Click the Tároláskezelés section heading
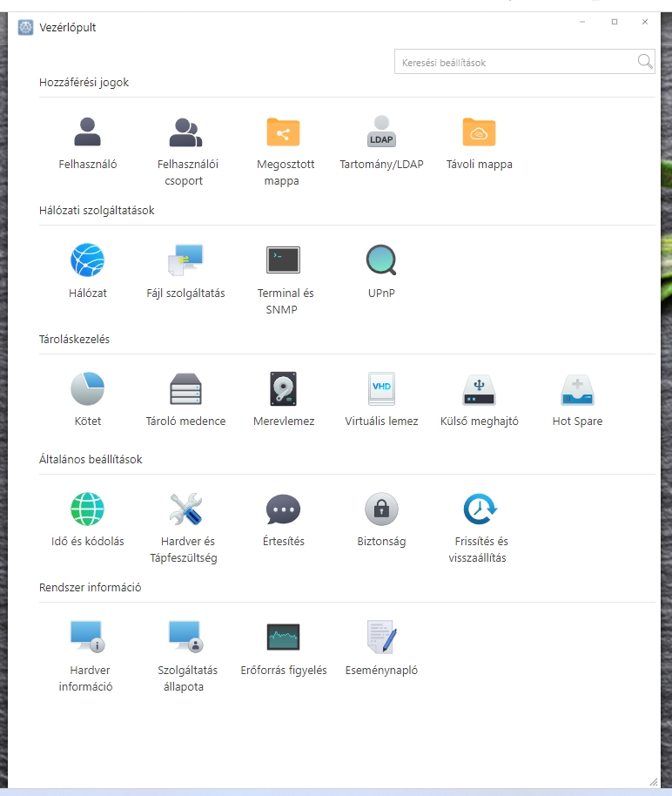 (x=74, y=339)
